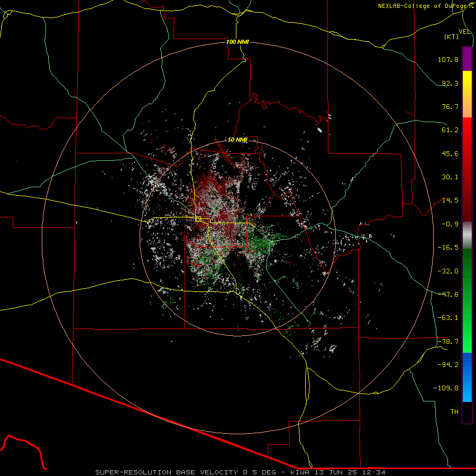Click the [KT] units label
The width and height of the screenshot is (476, 476).
coord(452,36)
